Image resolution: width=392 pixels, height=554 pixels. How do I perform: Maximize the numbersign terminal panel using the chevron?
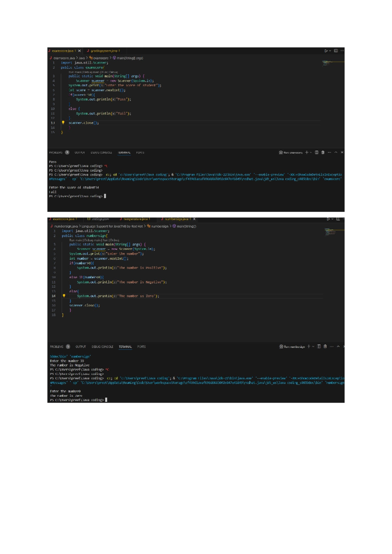[338, 347]
